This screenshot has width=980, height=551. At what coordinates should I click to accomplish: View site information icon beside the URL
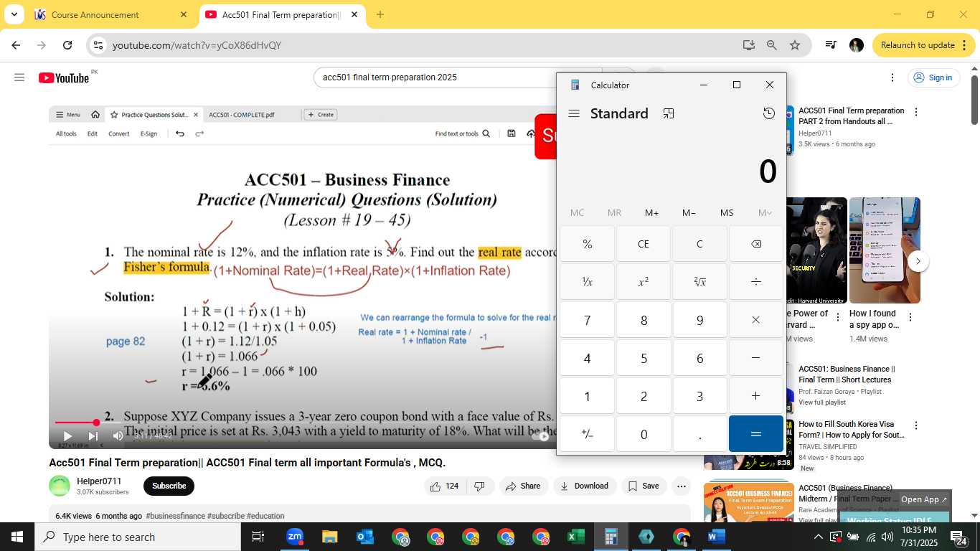pyautogui.click(x=98, y=45)
